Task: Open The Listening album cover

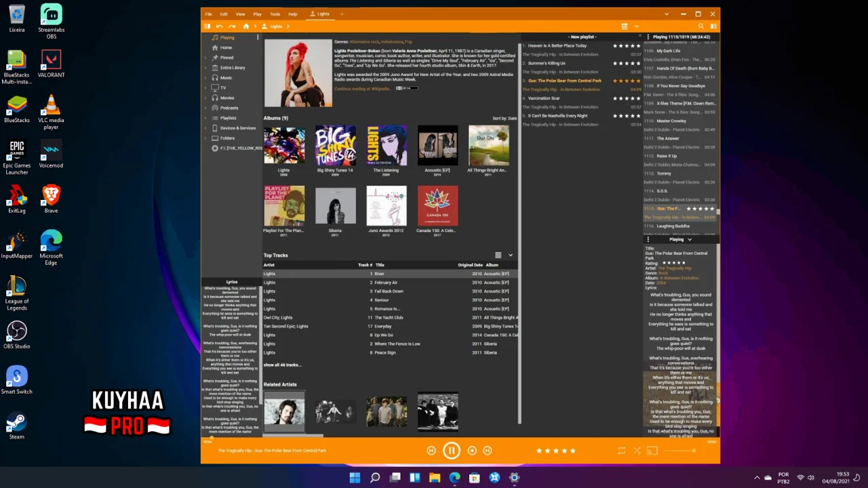Action: point(387,146)
